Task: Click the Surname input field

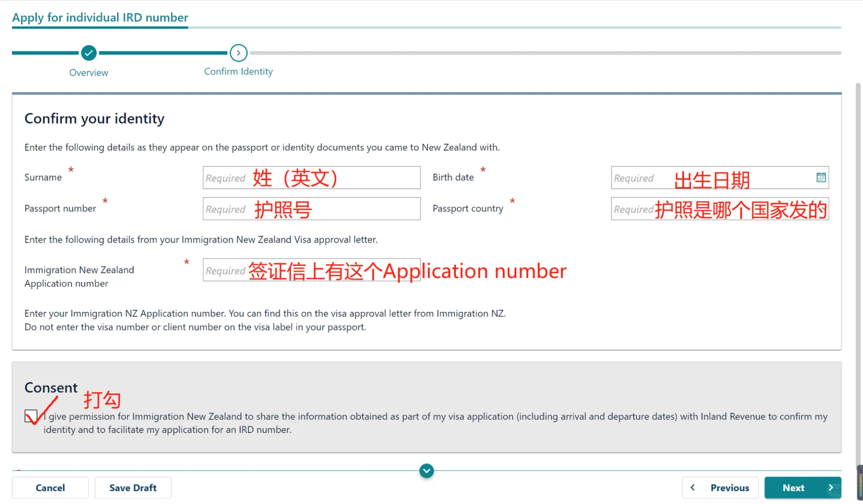Action: tap(311, 178)
